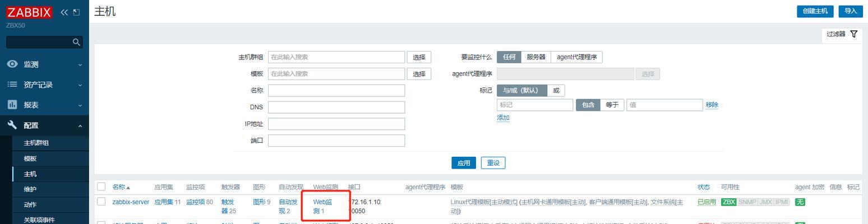Check the zabbix-server row checkbox
868x224 pixels.
coord(101,202)
